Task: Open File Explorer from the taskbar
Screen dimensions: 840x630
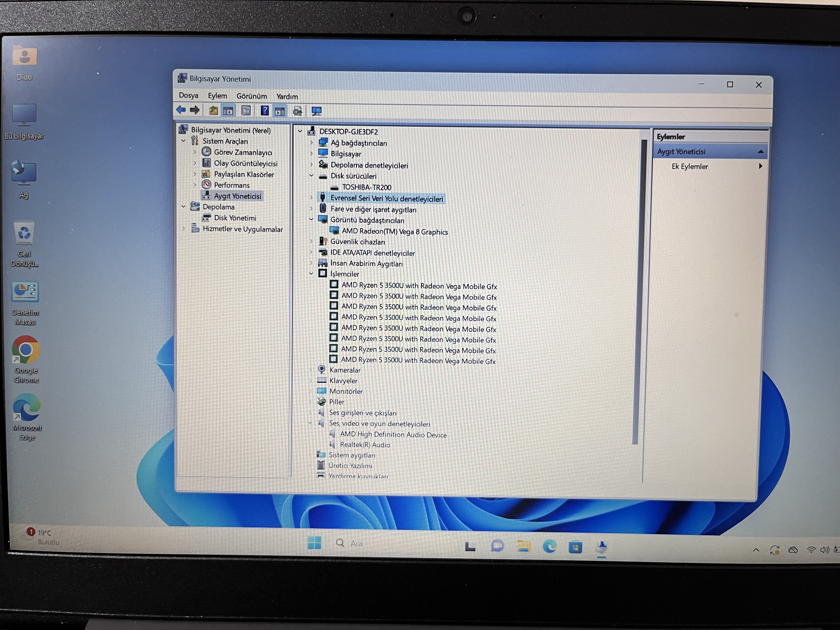Action: 524,546
